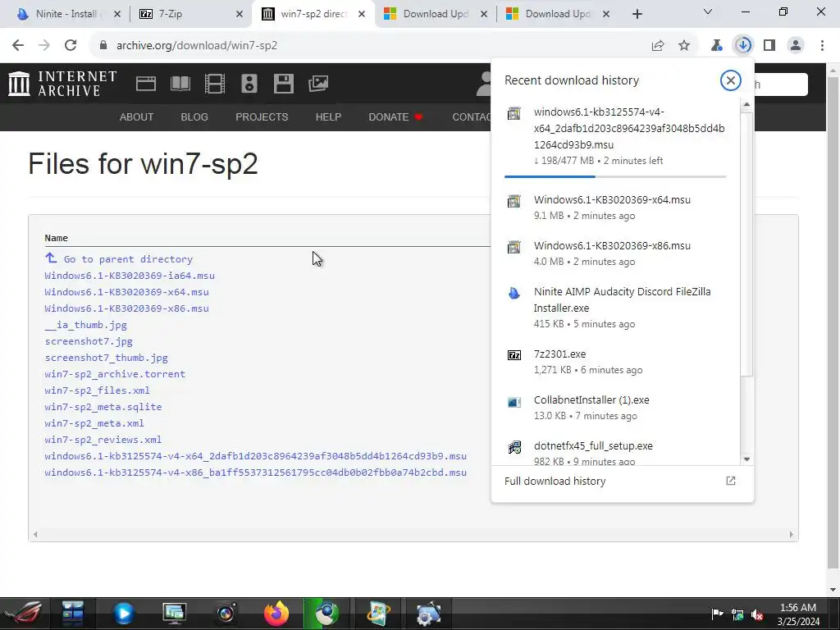The width and height of the screenshot is (840, 630).
Task: Open Windows6.1-KB3020369-x64.msu in download history
Action: click(615, 208)
